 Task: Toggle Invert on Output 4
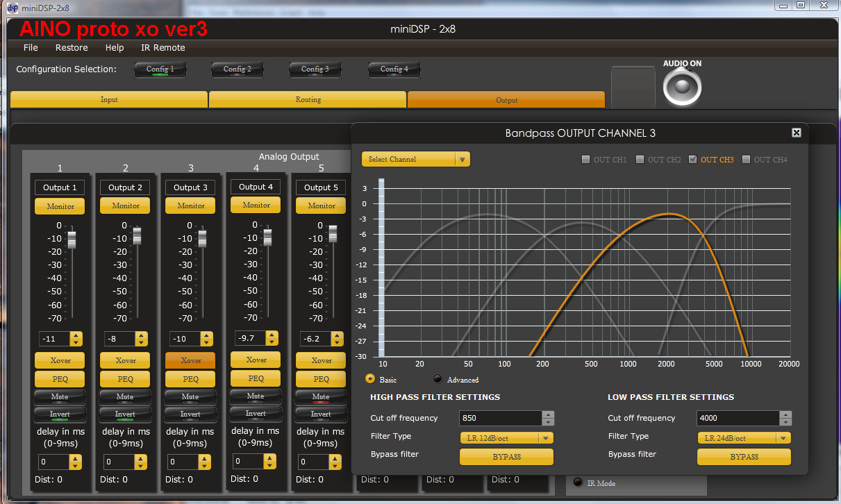256,414
